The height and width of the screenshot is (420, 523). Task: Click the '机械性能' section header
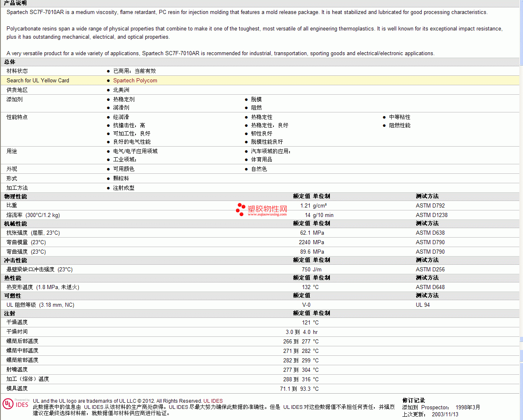16,224
